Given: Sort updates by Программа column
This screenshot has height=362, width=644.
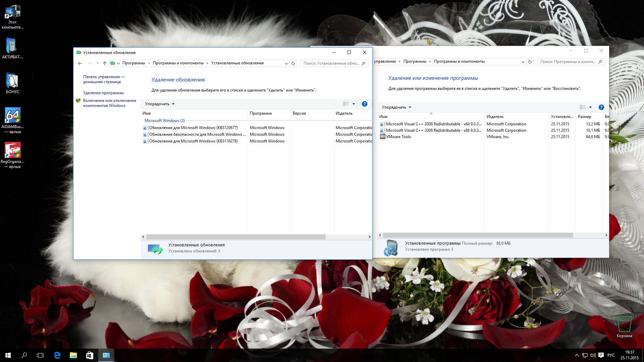Looking at the screenshot, I should pyautogui.click(x=269, y=113).
